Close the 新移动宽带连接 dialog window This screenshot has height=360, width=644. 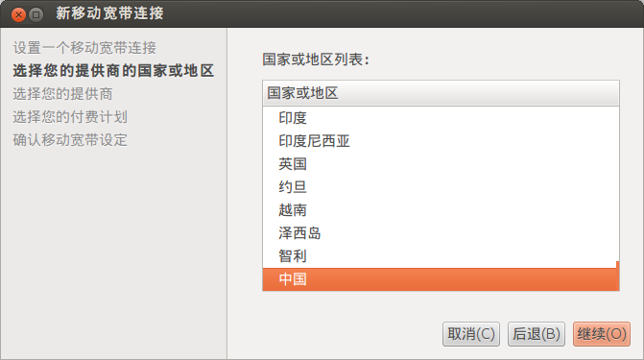[x=18, y=14]
